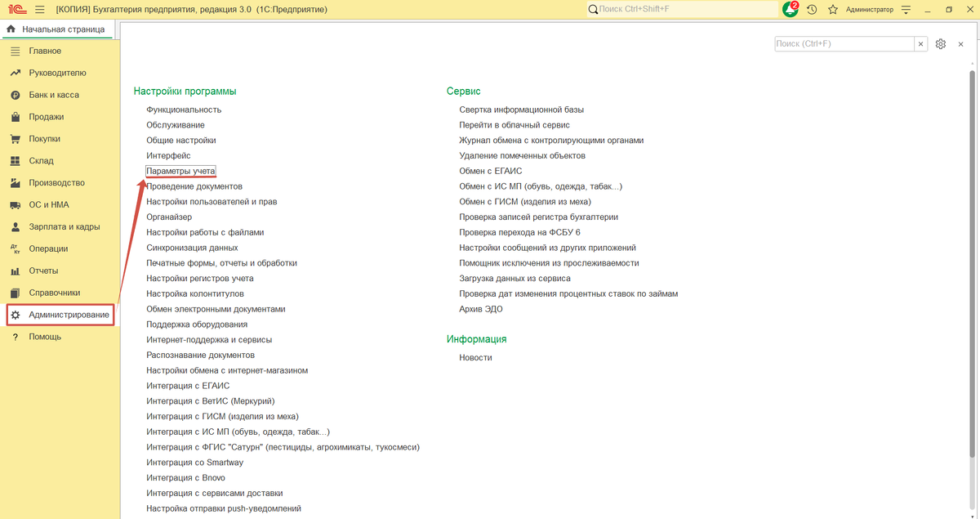Open Загрузка данных из сервиса

coord(514,278)
